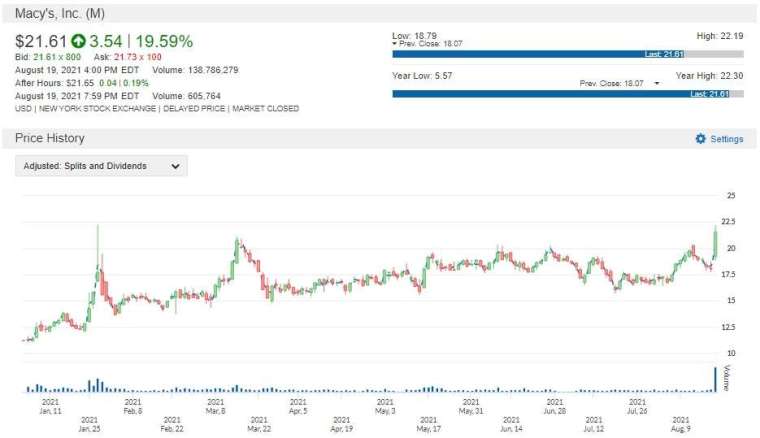This screenshot has height=438, width=760.
Task: Click the Macy's, Inc. (M) title
Action: (x=60, y=14)
